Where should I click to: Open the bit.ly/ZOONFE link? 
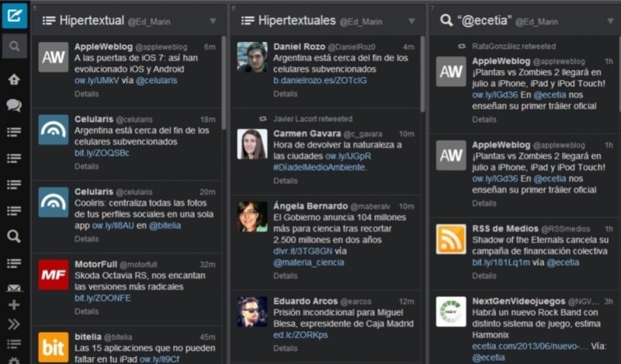[x=102, y=298]
